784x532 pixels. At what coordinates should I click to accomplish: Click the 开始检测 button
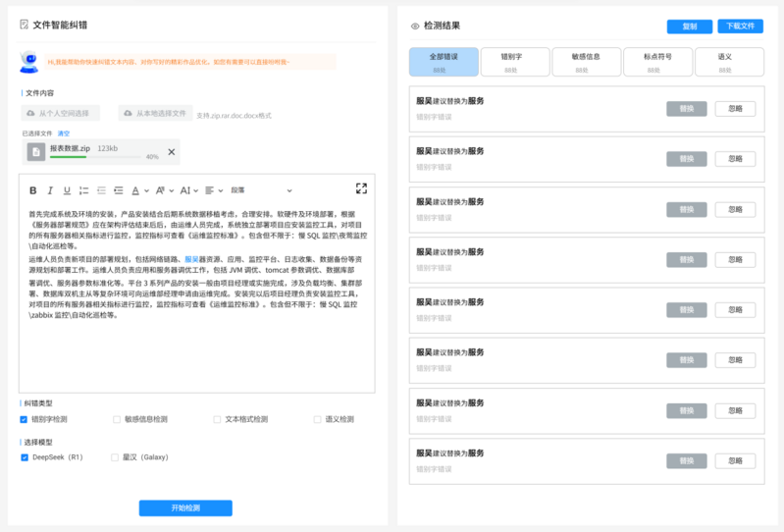coord(185,508)
